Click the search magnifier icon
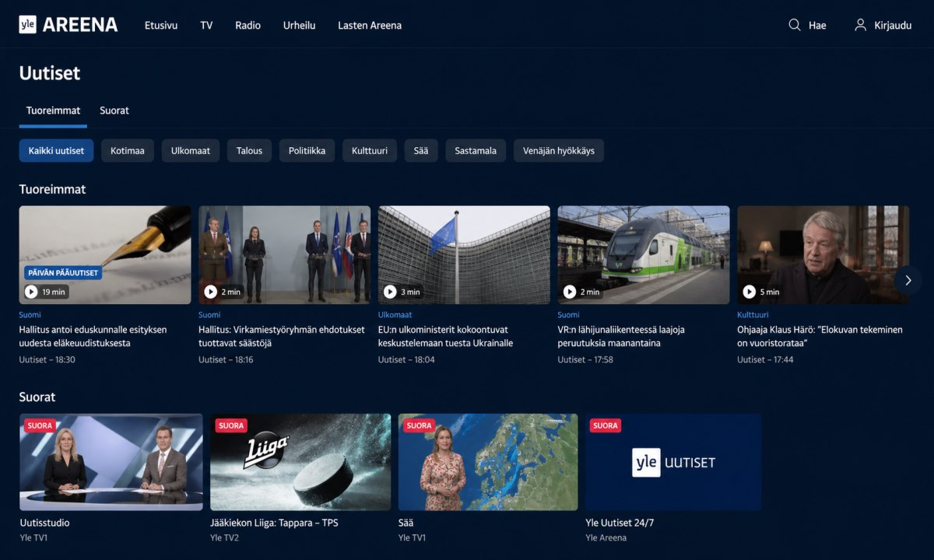 795,25
